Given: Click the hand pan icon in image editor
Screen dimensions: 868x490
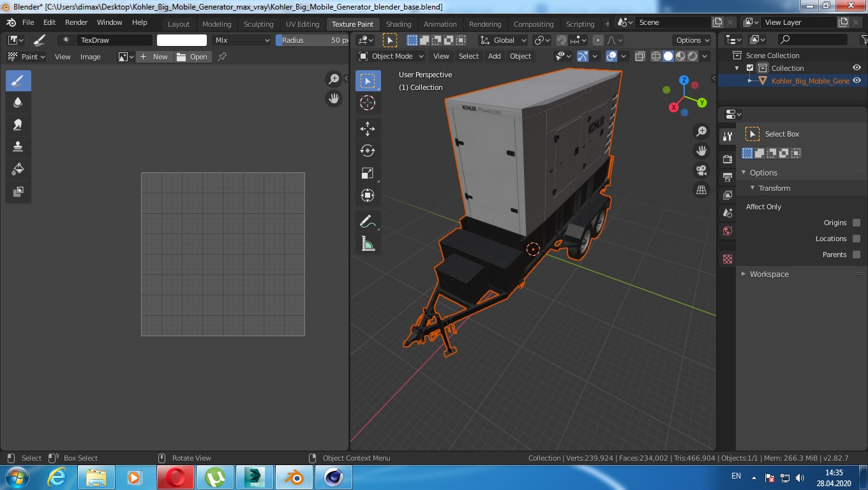Looking at the screenshot, I should (x=333, y=98).
